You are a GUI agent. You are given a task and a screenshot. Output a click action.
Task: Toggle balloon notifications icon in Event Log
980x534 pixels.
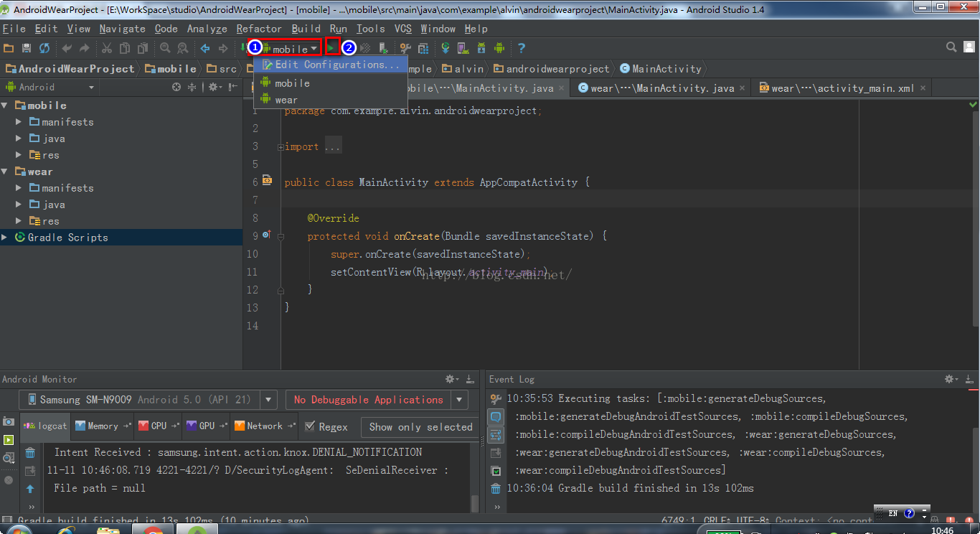(x=496, y=417)
